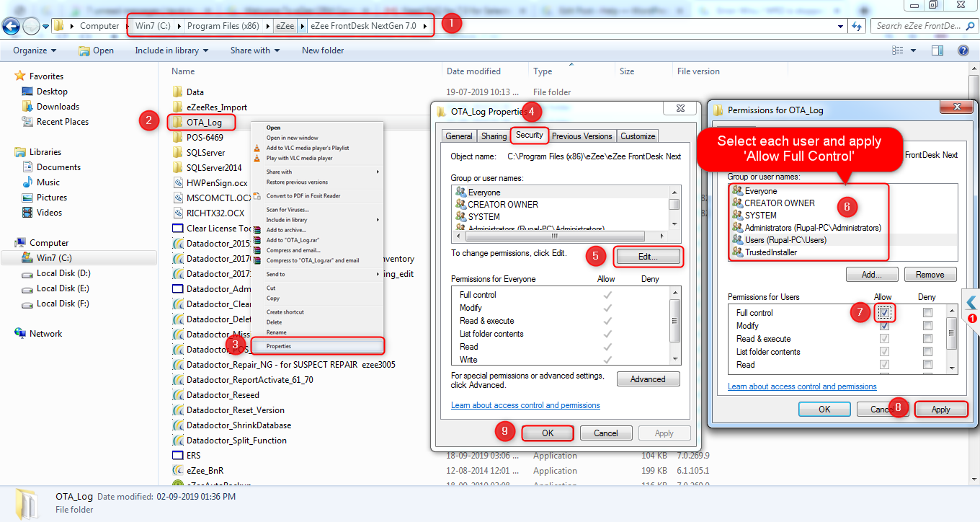Click the magnifier icon in the search box
Screen dimensions: 980x522
click(x=970, y=26)
